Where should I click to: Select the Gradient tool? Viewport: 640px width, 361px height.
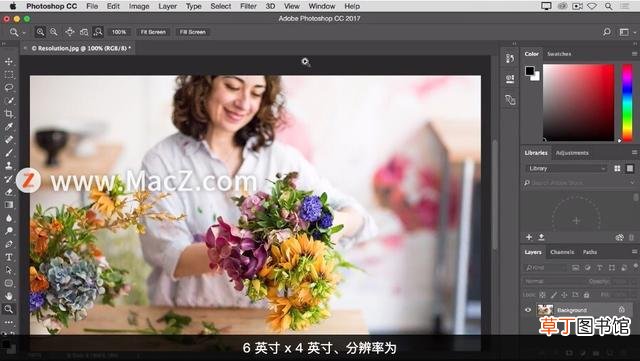point(9,205)
